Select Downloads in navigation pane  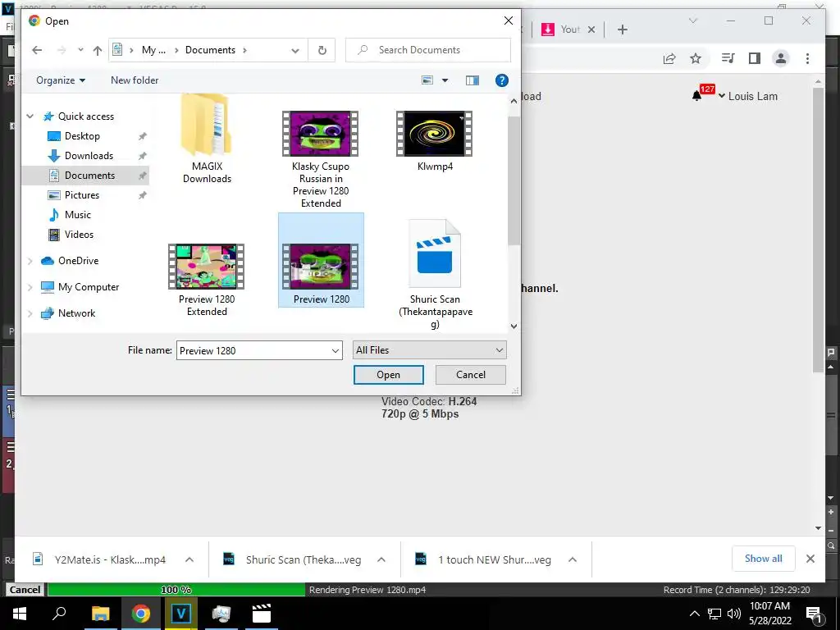click(89, 156)
